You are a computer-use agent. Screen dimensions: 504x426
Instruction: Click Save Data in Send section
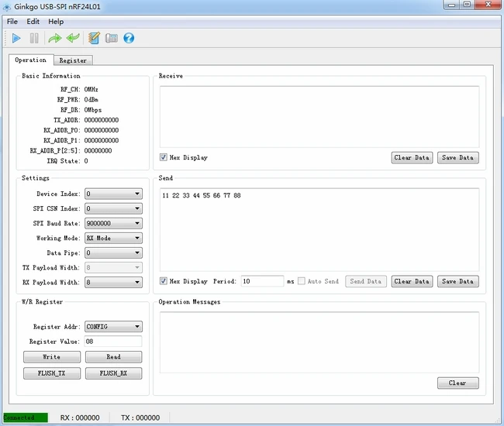[x=457, y=281]
